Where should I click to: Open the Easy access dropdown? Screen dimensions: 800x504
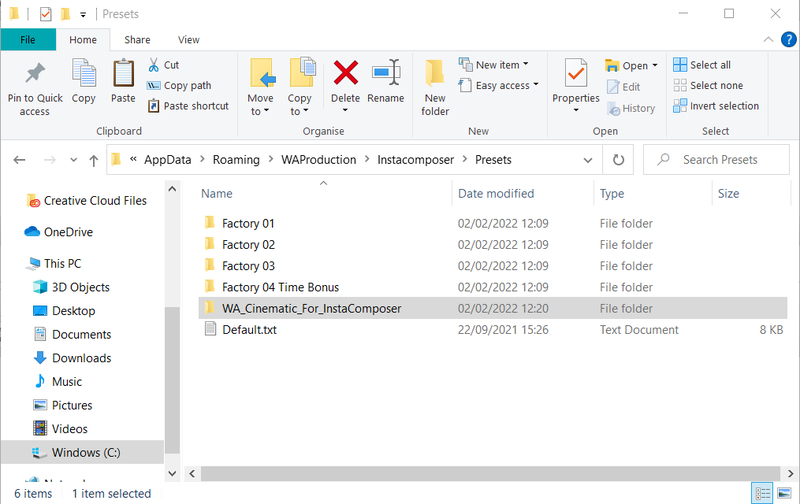pyautogui.click(x=498, y=85)
